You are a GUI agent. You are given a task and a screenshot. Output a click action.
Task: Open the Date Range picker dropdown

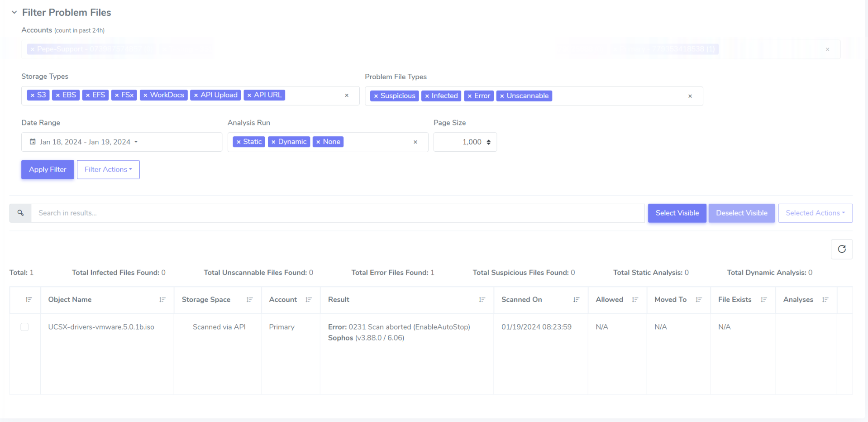click(137, 142)
